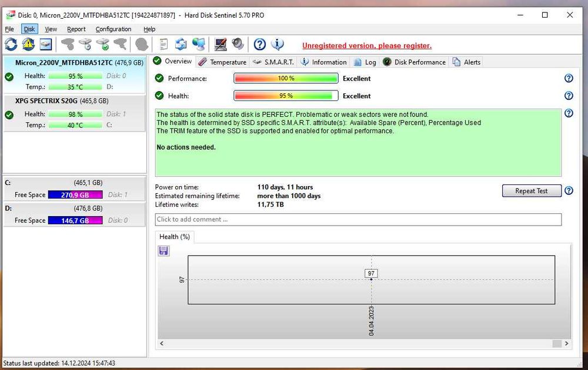Click the help icon beside Health bar

tap(569, 96)
